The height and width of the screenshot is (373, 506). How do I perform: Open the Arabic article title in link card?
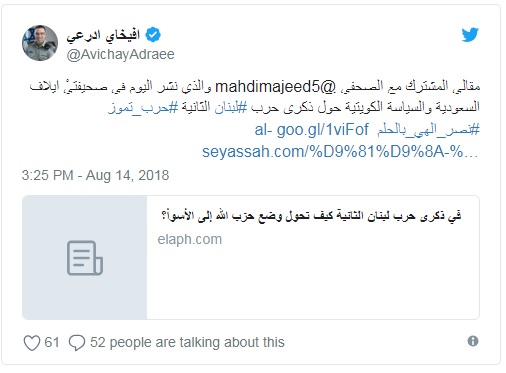click(312, 216)
